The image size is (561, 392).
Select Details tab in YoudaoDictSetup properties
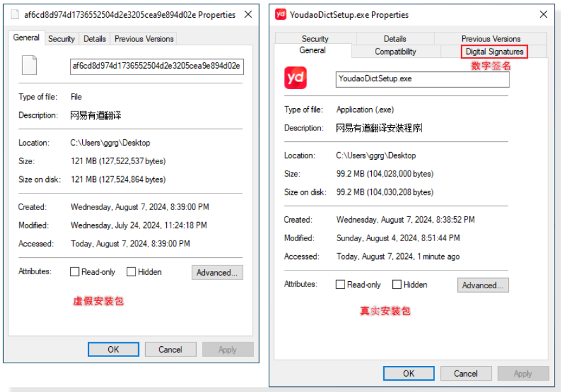click(x=395, y=39)
